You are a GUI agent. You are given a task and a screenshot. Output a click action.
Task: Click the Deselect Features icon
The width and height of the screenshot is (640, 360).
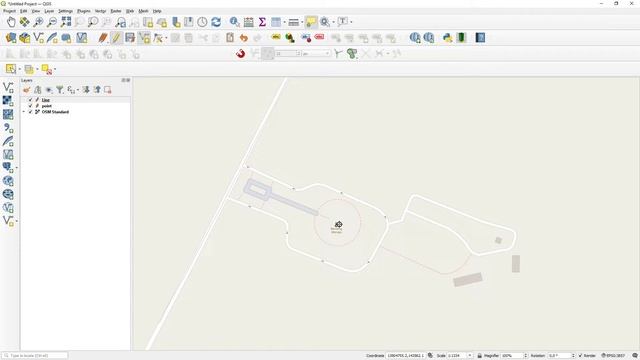point(47,69)
